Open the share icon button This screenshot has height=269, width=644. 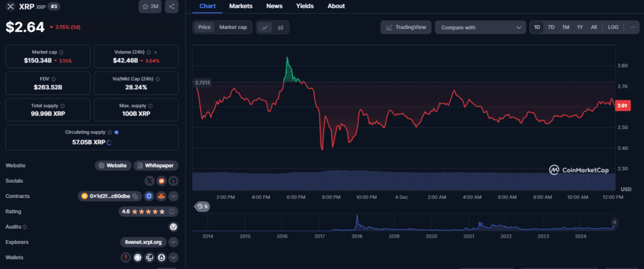(172, 6)
